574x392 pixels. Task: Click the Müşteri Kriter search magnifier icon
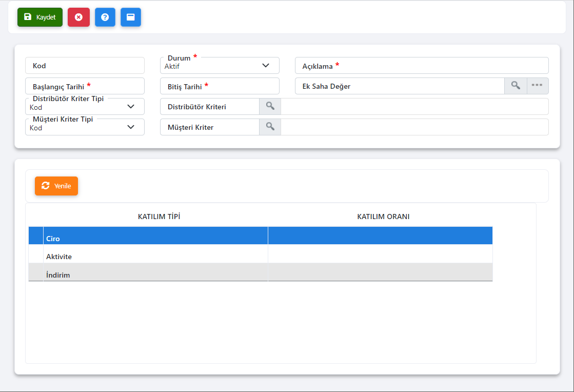click(270, 127)
